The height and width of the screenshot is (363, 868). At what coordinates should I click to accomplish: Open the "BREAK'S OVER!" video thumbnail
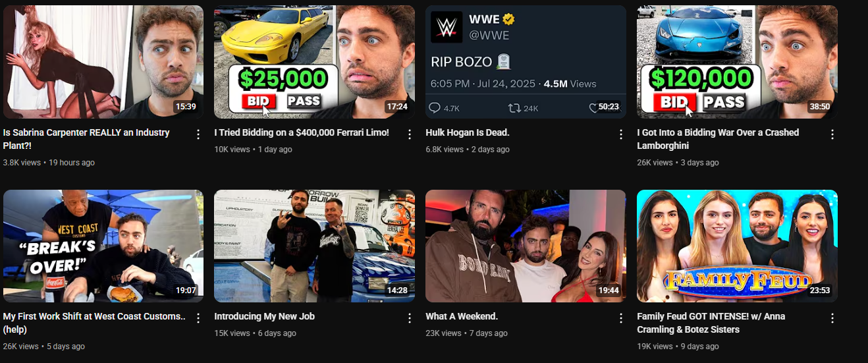103,246
